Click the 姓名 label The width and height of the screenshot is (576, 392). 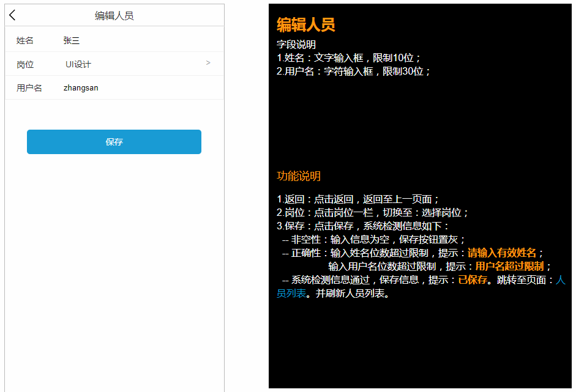pyautogui.click(x=25, y=40)
